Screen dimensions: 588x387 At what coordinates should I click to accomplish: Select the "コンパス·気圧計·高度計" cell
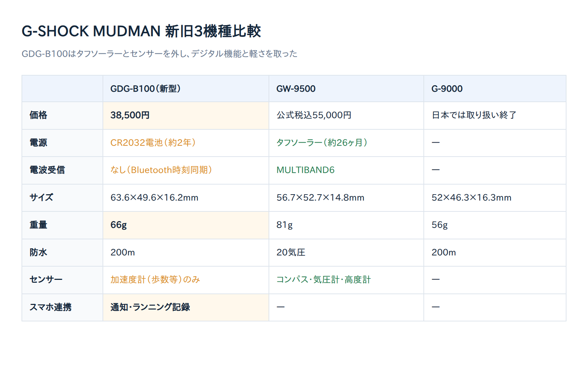(x=346, y=280)
